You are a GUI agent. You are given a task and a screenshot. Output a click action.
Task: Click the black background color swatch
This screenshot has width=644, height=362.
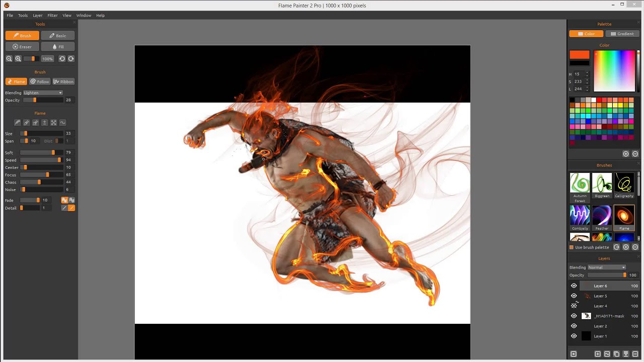[x=579, y=63]
